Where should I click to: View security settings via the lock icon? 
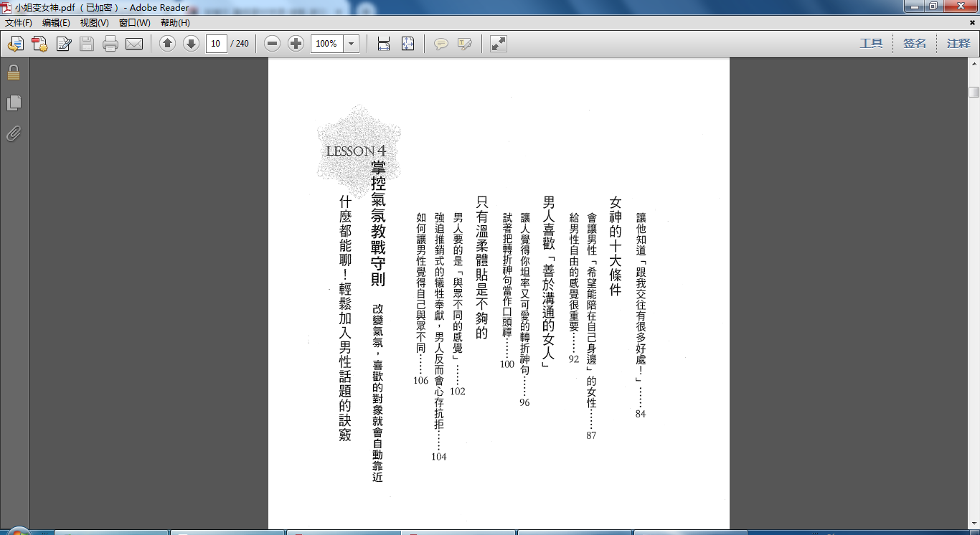13,72
